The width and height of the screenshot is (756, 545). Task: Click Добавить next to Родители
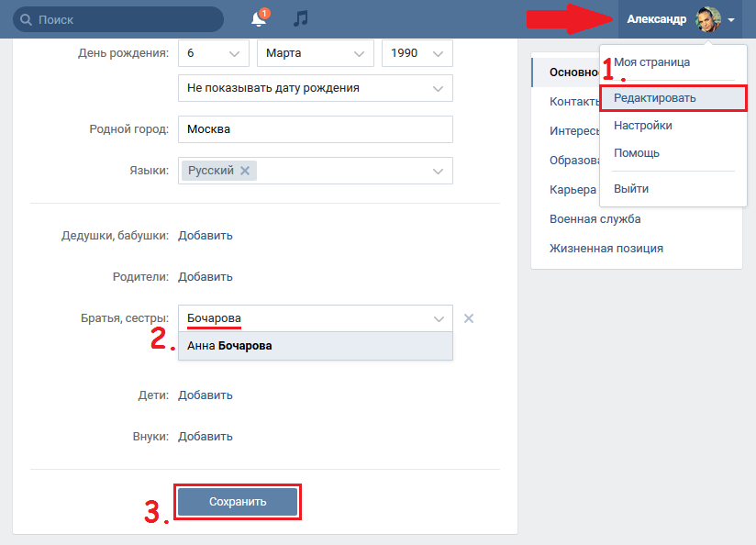(206, 276)
